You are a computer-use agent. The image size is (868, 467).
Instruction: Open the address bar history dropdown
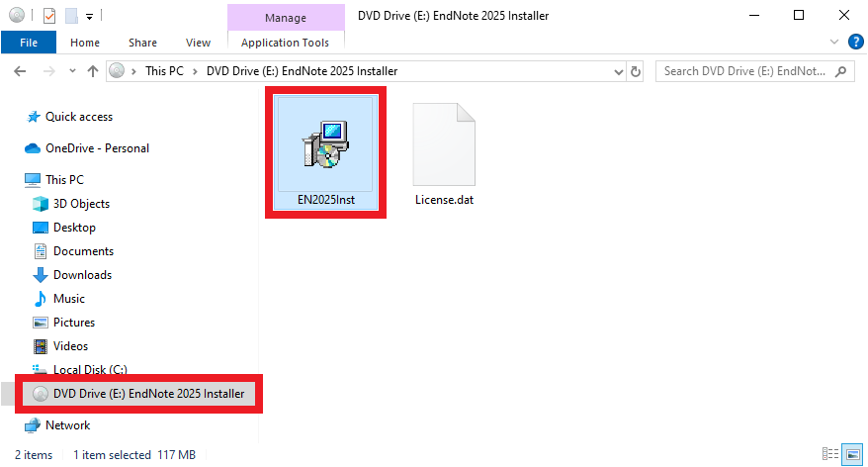[618, 71]
